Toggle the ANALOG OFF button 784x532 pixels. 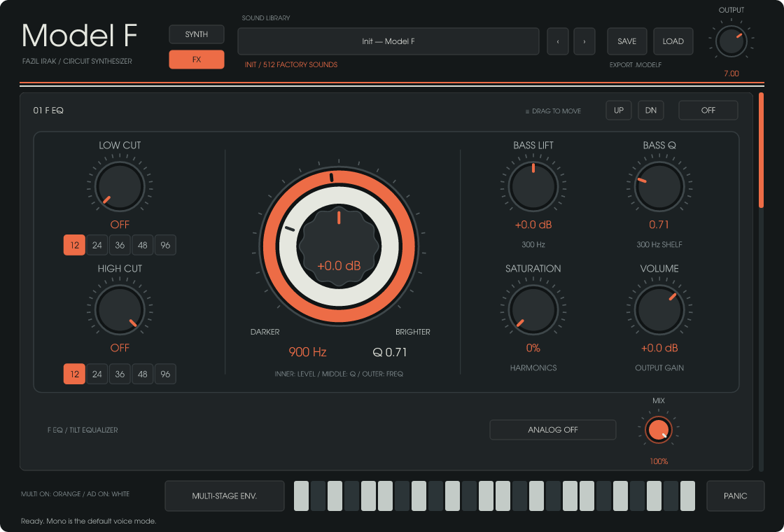pyautogui.click(x=552, y=430)
